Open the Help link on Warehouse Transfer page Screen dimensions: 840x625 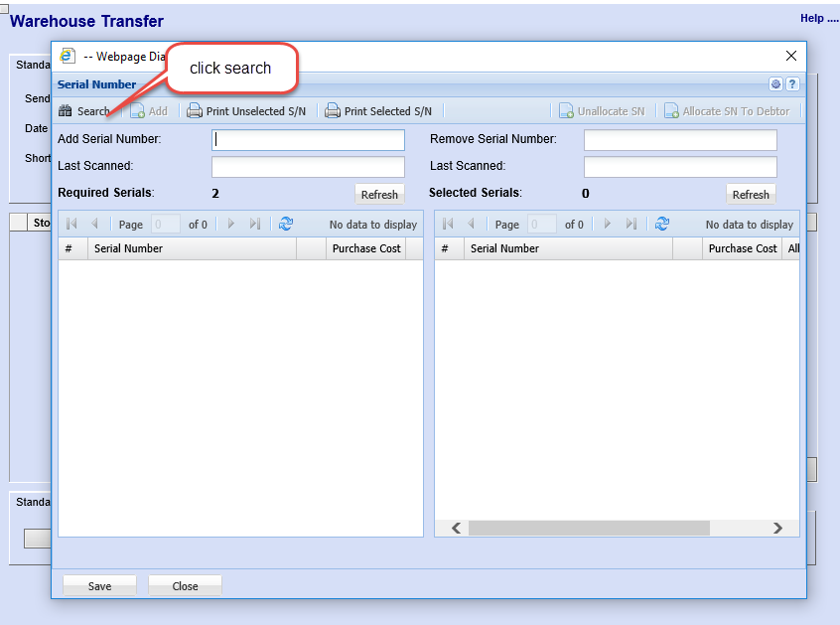[x=818, y=18]
